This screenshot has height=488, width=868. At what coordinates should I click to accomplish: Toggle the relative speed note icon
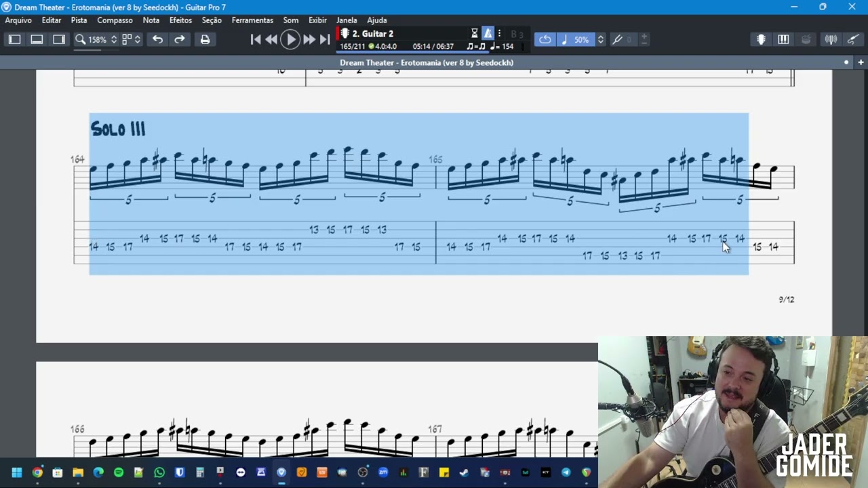564,39
